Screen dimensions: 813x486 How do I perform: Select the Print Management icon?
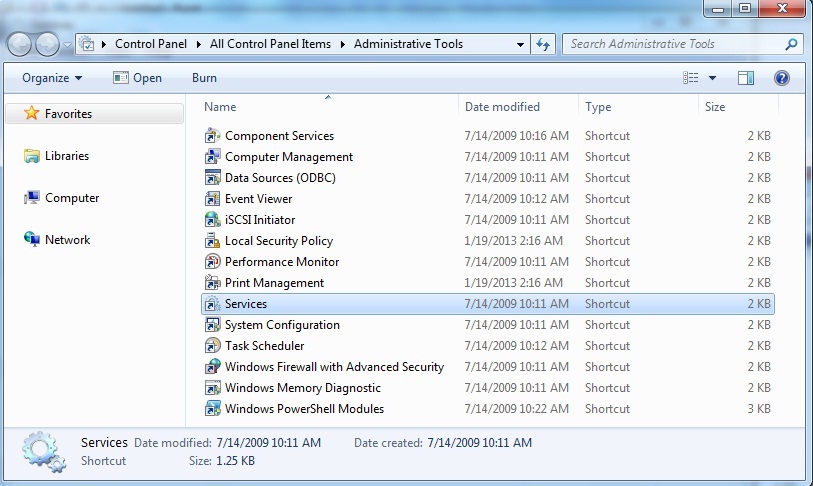212,283
